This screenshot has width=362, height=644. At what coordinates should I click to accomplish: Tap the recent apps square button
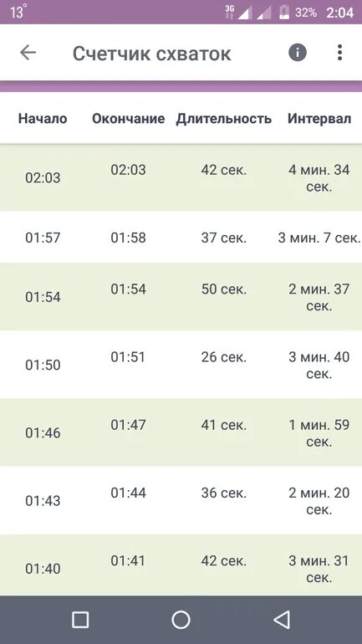[x=80, y=620]
